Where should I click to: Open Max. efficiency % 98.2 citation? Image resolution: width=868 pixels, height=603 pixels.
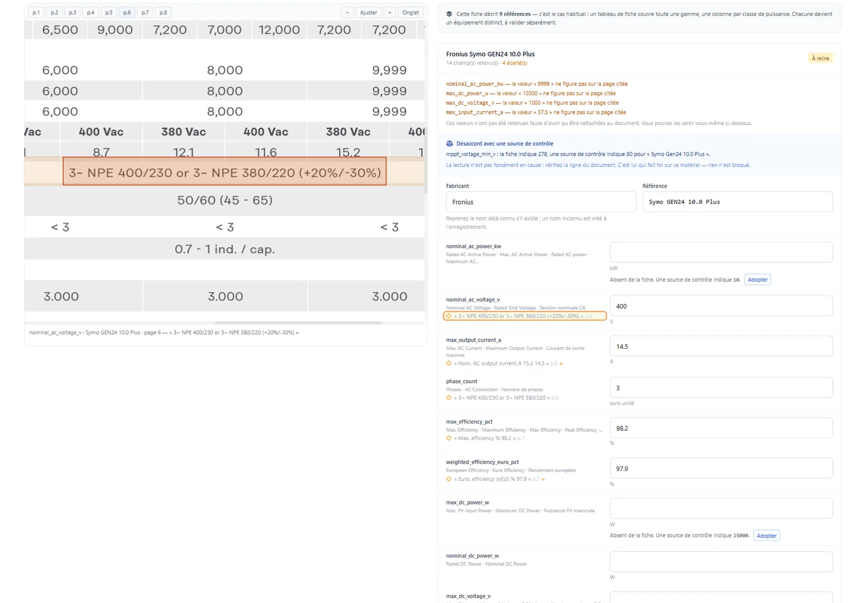click(x=485, y=439)
